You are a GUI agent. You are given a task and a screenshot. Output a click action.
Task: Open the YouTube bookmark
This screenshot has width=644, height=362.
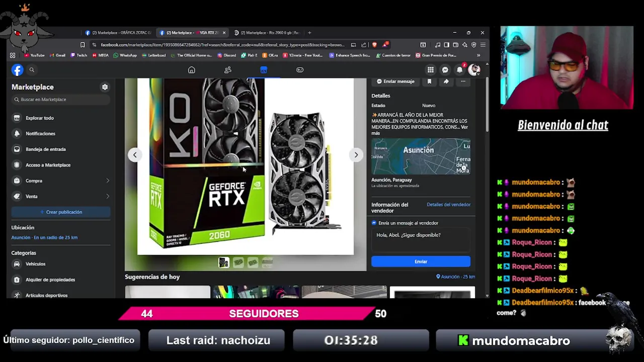(x=34, y=55)
